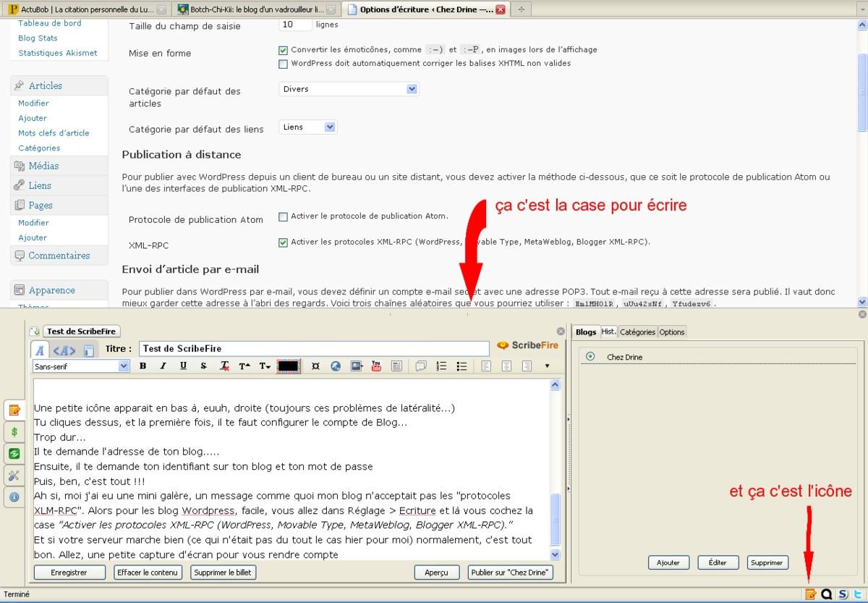868x603 pixels.
Task: Open default article category dropdown Divers
Action: 349,89
